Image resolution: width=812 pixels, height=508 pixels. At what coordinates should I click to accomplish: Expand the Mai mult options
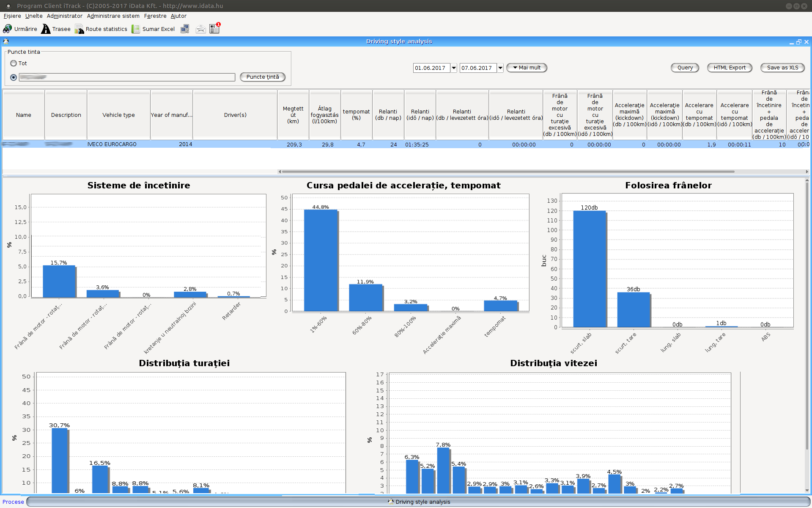[527, 68]
